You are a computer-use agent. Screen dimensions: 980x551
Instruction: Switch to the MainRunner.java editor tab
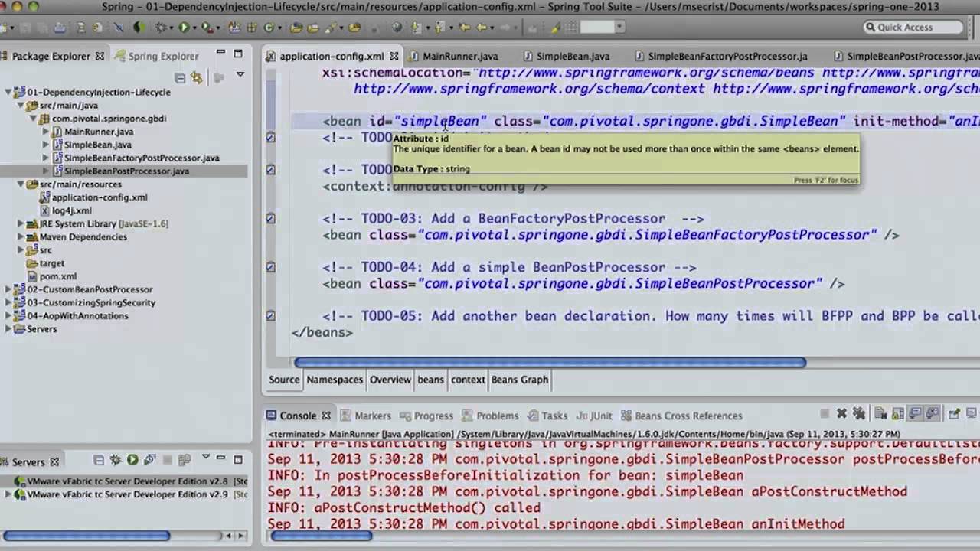[x=460, y=56]
